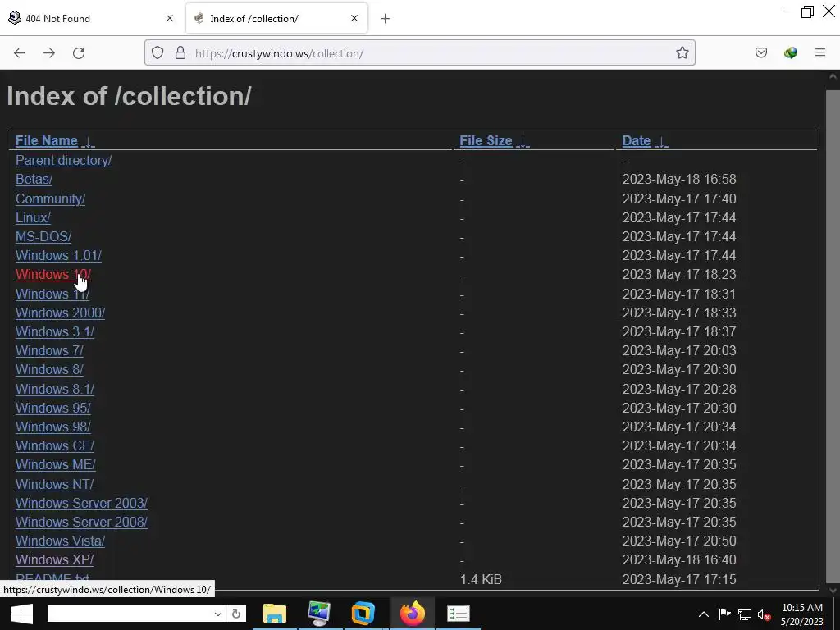The image size is (840, 630).
Task: Open the shield tracking protection icon
Action: click(157, 53)
